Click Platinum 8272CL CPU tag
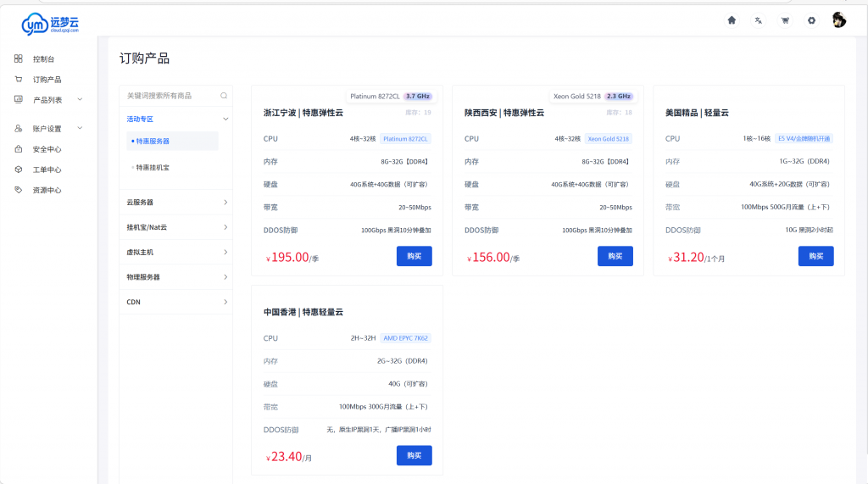The image size is (868, 484). (405, 139)
